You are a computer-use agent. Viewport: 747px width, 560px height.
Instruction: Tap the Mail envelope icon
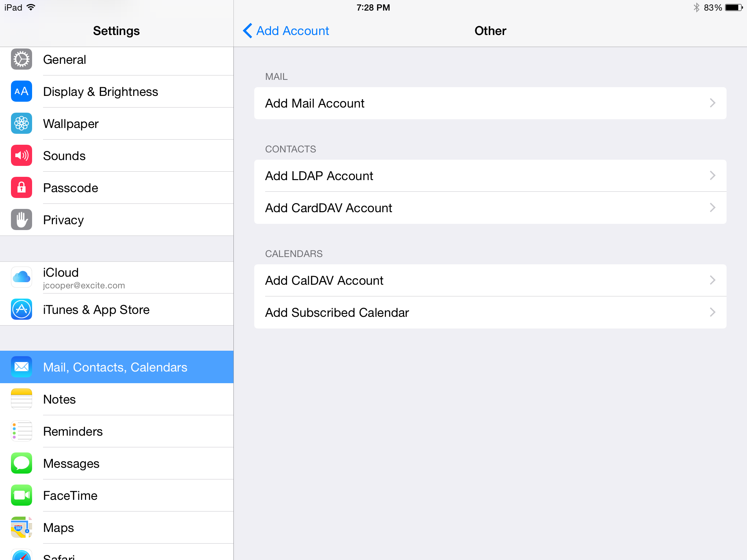coord(22,367)
